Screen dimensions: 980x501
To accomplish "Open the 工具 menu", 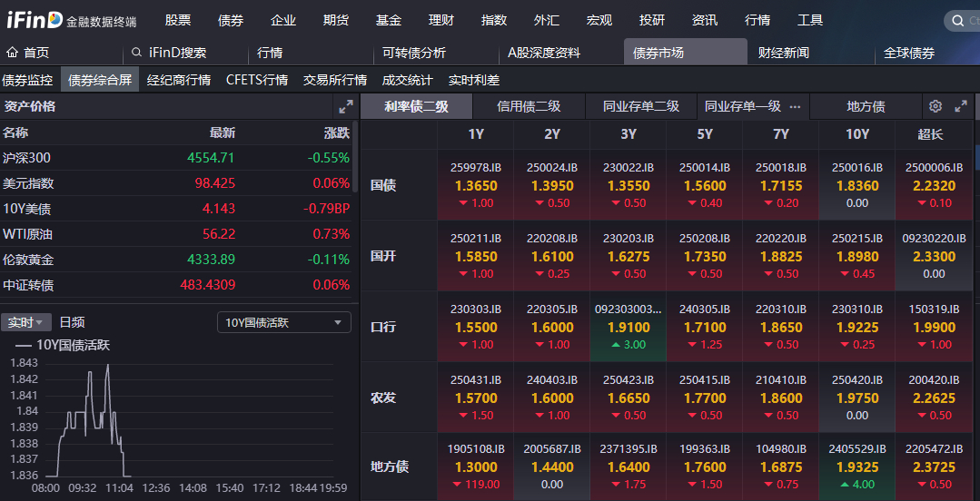I will (x=810, y=20).
